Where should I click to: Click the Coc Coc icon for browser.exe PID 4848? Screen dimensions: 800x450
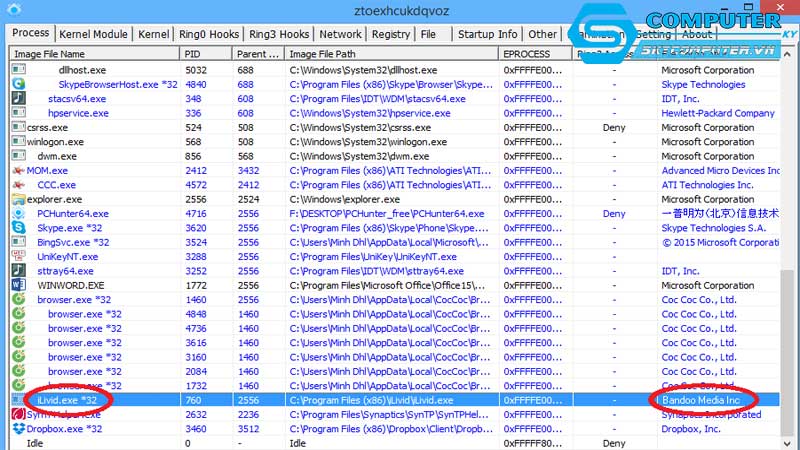18,313
